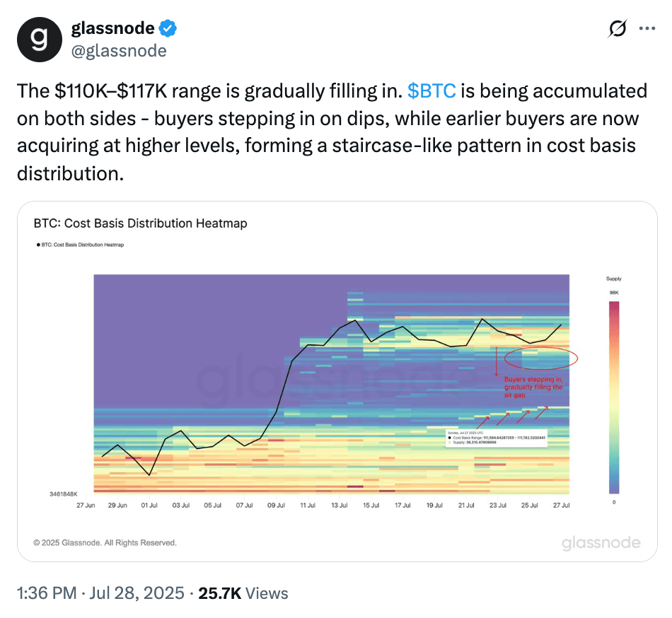Click the @glassnode handle

click(x=119, y=51)
